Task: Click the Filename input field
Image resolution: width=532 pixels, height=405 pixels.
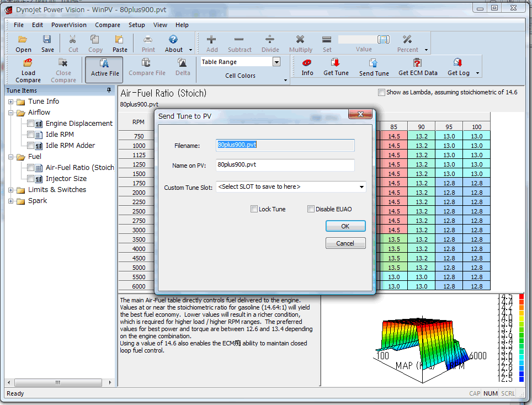Action: click(x=285, y=145)
